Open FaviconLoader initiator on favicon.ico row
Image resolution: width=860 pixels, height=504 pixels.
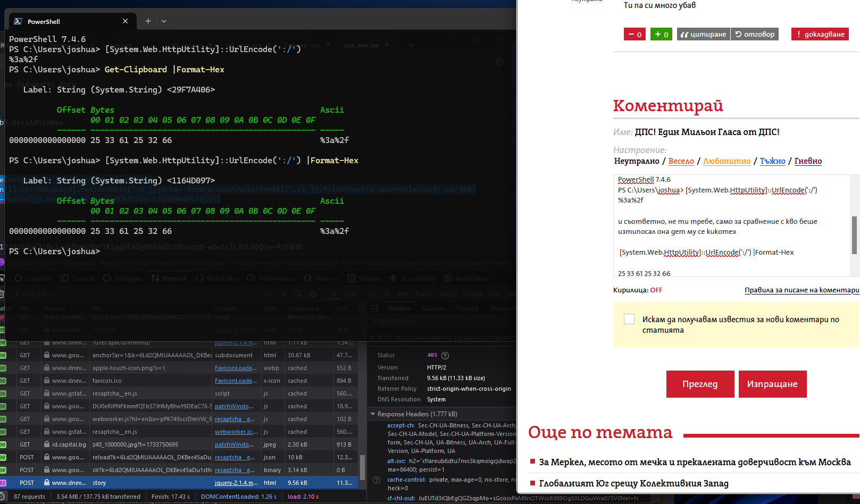pos(236,381)
